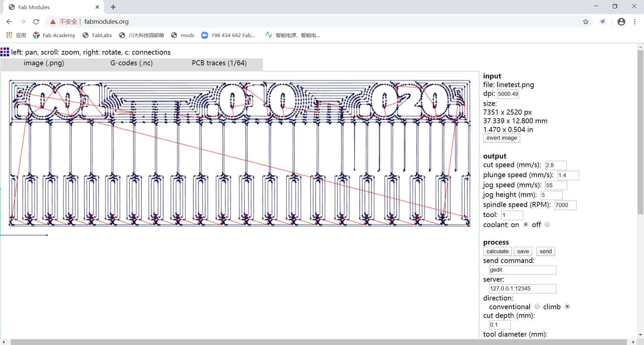Open the Chrome three-dot menu
644x345 pixels.
pos(635,22)
